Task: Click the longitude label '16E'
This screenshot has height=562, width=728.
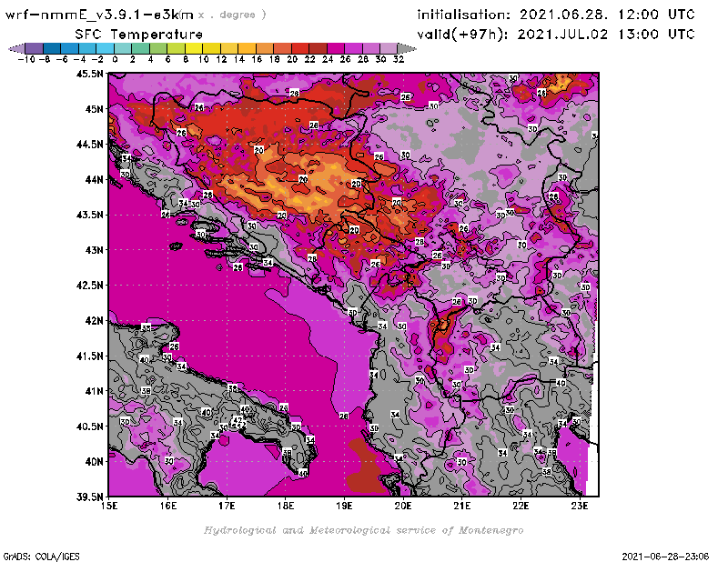Action: pyautogui.click(x=168, y=506)
